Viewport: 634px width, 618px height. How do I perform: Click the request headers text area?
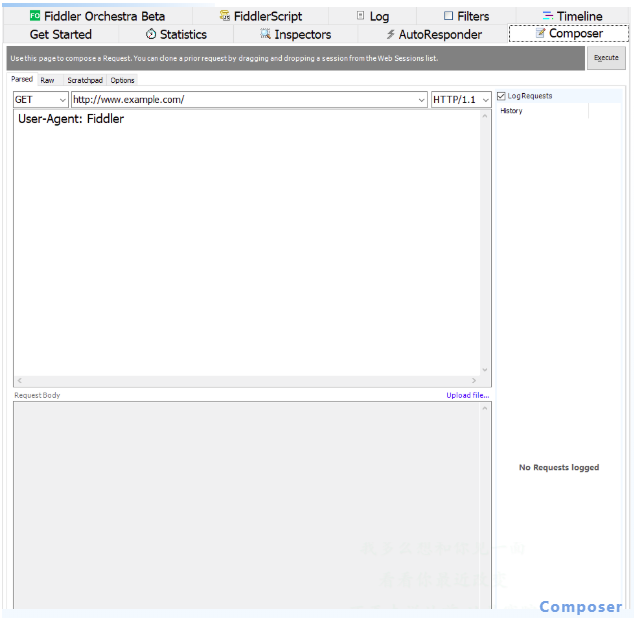tap(247, 243)
